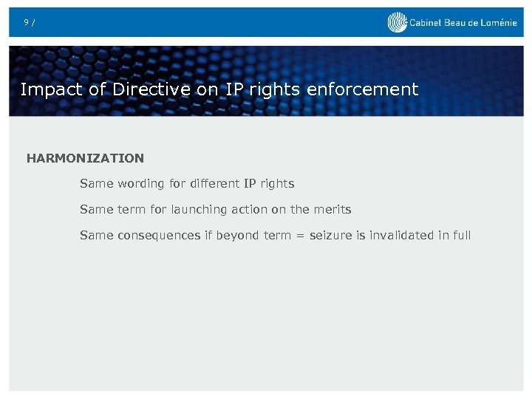Select the Cabinet Beau de Loménie logo text

tap(463, 23)
